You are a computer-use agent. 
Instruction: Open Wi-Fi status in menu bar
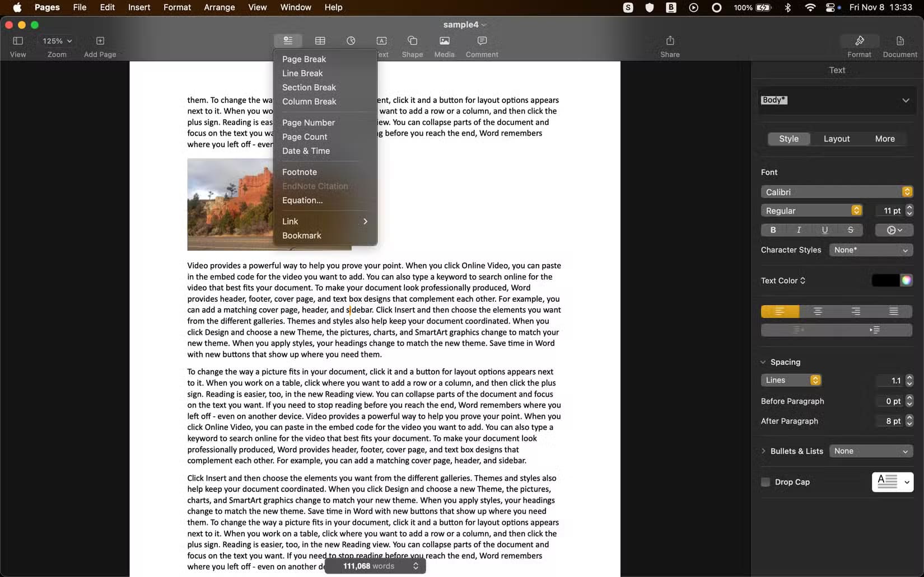click(x=810, y=7)
